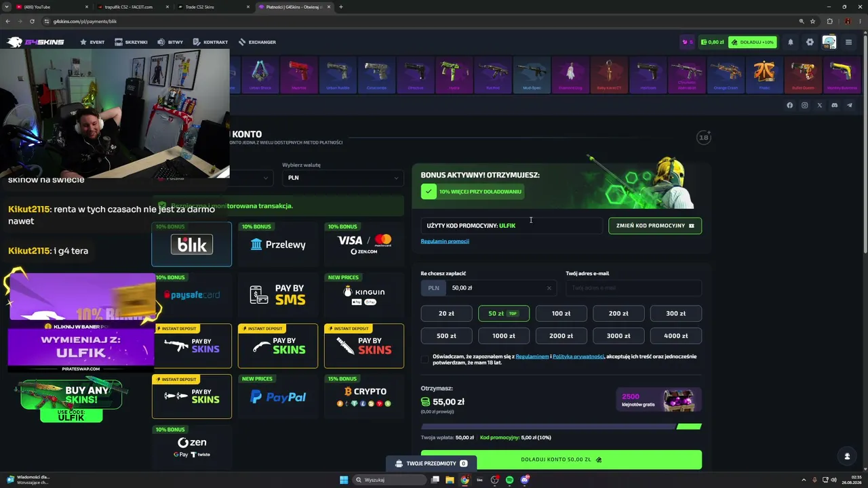Select the 20 zł amount preset

[446, 314]
